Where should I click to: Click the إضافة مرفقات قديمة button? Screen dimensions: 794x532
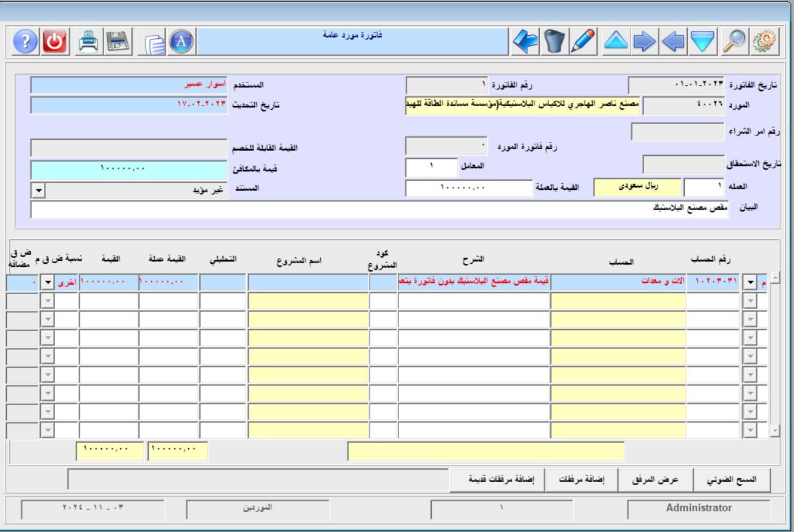pyautogui.click(x=497, y=480)
